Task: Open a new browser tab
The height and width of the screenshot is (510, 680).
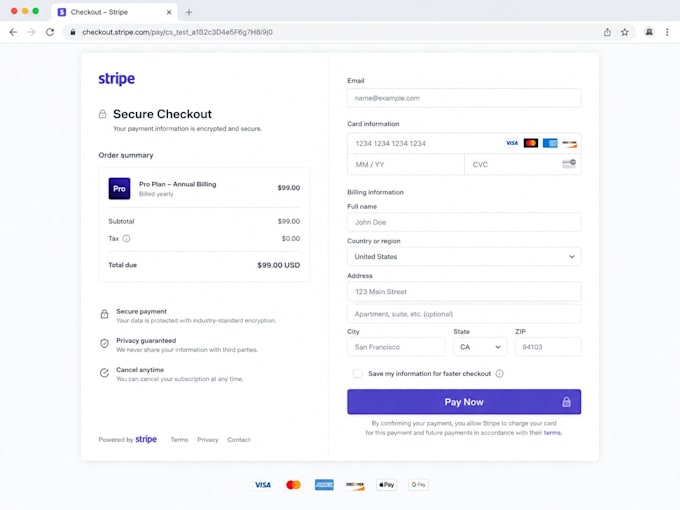Action: click(189, 12)
